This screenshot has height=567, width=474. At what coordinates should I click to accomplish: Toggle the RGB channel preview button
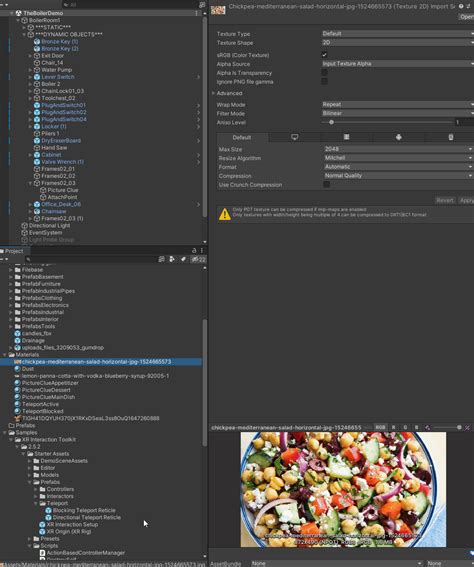click(380, 427)
